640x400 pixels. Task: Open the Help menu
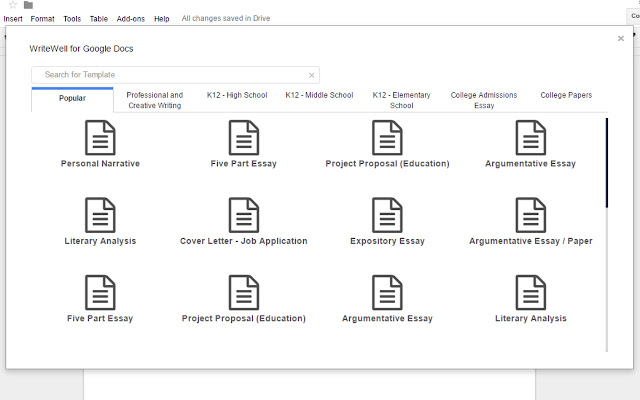tap(162, 19)
